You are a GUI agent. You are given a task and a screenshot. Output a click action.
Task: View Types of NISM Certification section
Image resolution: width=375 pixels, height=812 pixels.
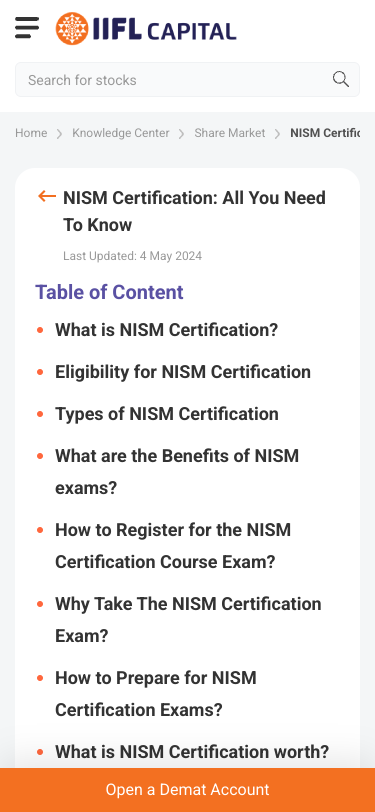pos(167,414)
